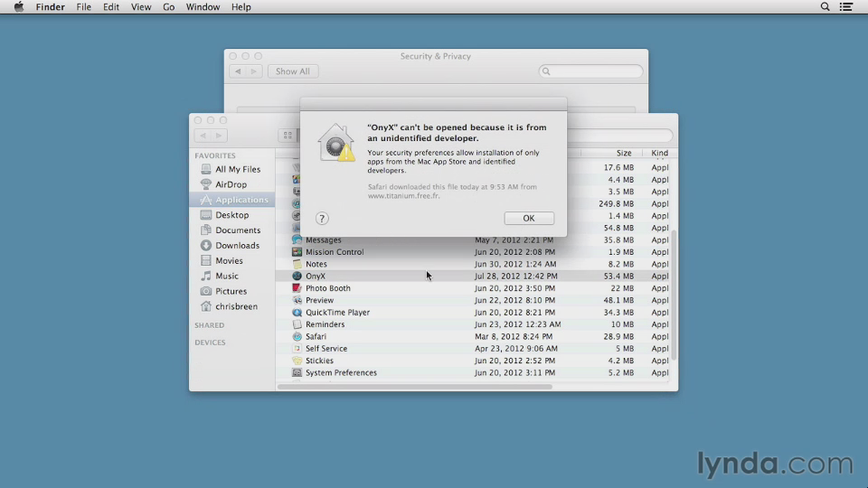Image resolution: width=868 pixels, height=488 pixels.
Task: Select Applications in Finder sidebar
Action: [232, 200]
